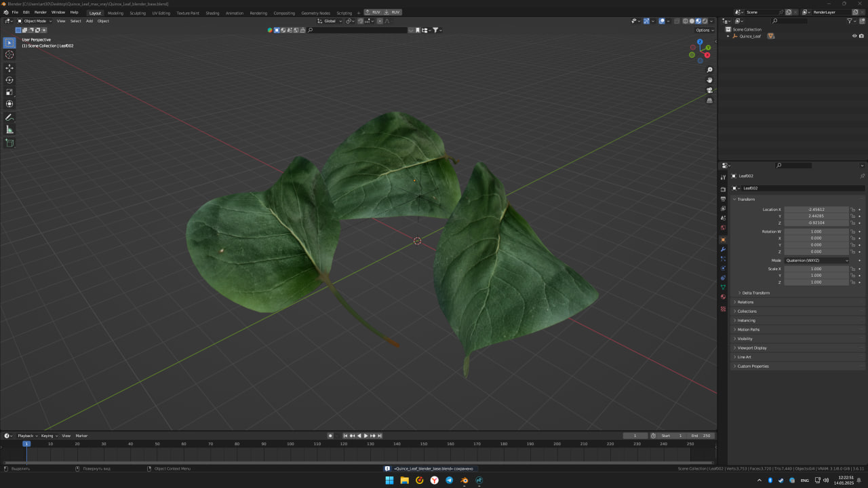The height and width of the screenshot is (488, 868).
Task: Pick the Annotate tool
Action: tap(9, 117)
